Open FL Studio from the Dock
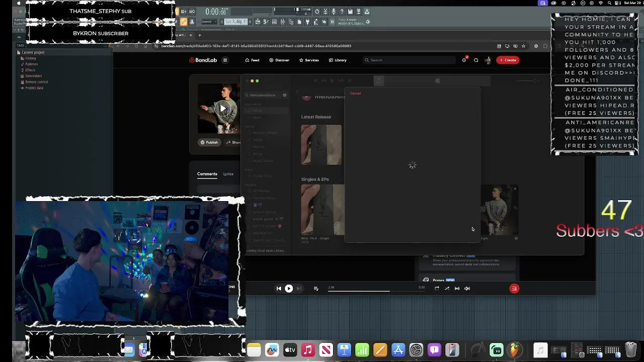 (514, 350)
